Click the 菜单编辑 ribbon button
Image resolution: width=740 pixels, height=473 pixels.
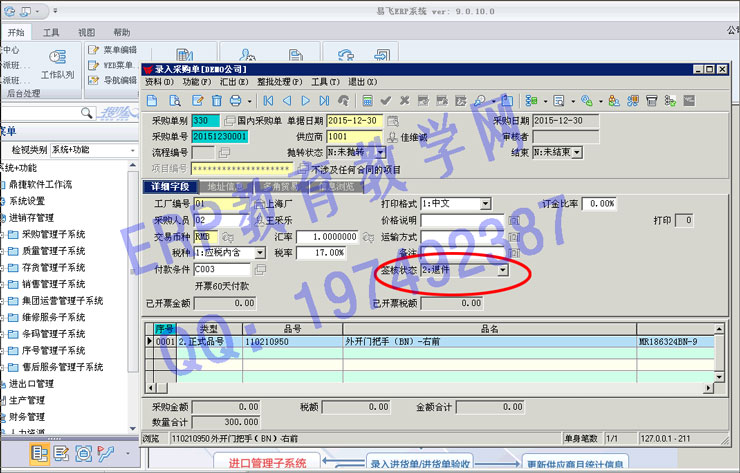point(113,50)
